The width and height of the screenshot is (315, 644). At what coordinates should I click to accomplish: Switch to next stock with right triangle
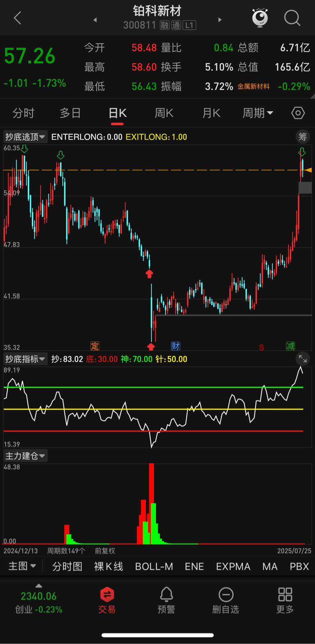(x=220, y=20)
